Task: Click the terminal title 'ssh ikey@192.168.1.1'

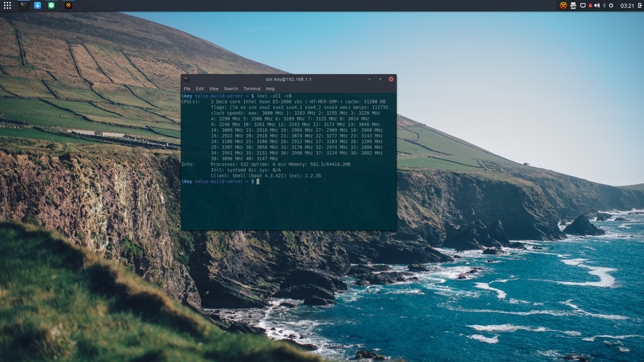Action: 288,79
